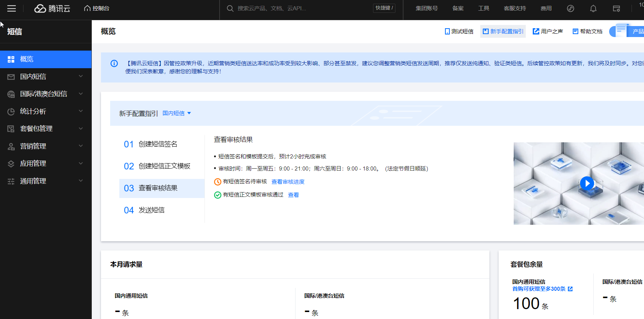Expand 应用管理 chevron
This screenshot has width=644, height=319.
(81, 163)
